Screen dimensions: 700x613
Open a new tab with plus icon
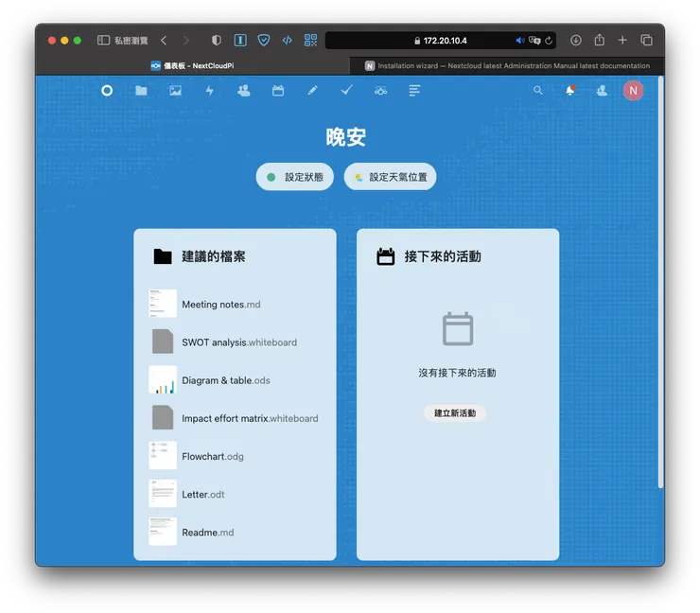coord(622,40)
